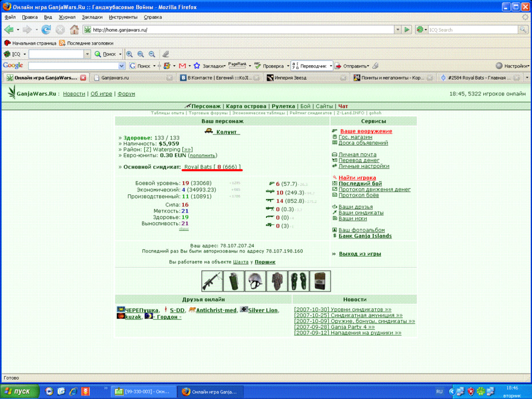Expand the Переводчик translator dropdown
The height and width of the screenshot is (399, 532).
click(331, 66)
